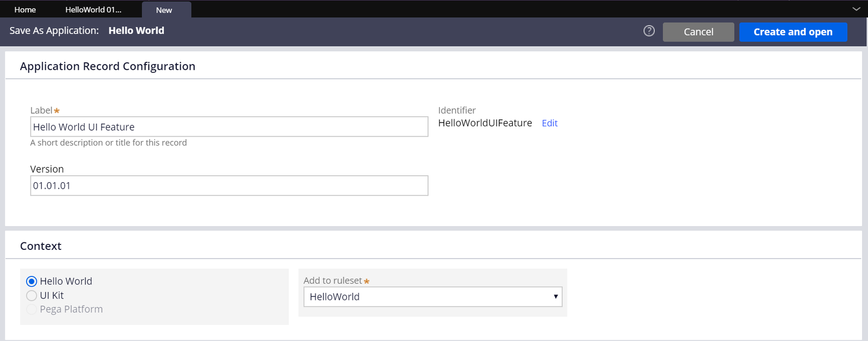Viewport: 868px width, 341px height.
Task: Click the HelloWorldUIFeature identifier text
Action: click(x=485, y=123)
